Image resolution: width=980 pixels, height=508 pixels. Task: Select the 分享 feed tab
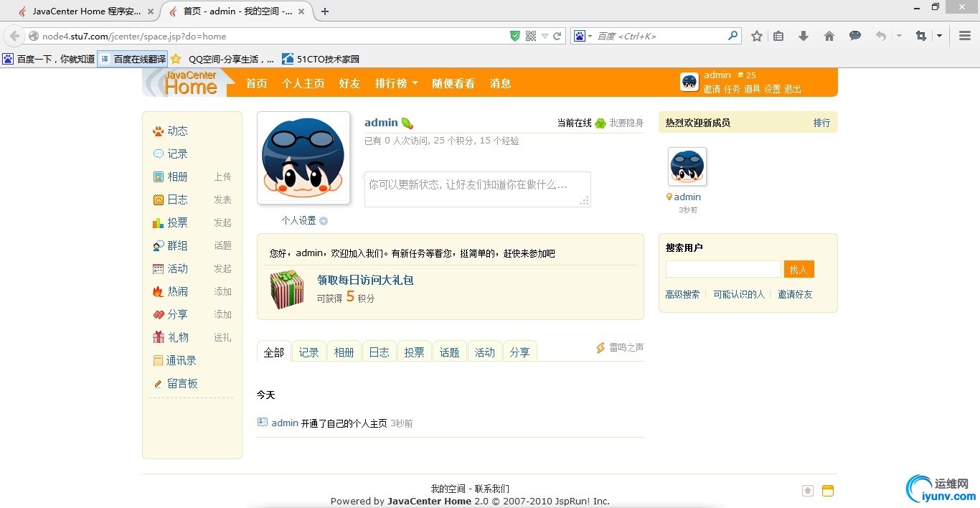tap(520, 352)
